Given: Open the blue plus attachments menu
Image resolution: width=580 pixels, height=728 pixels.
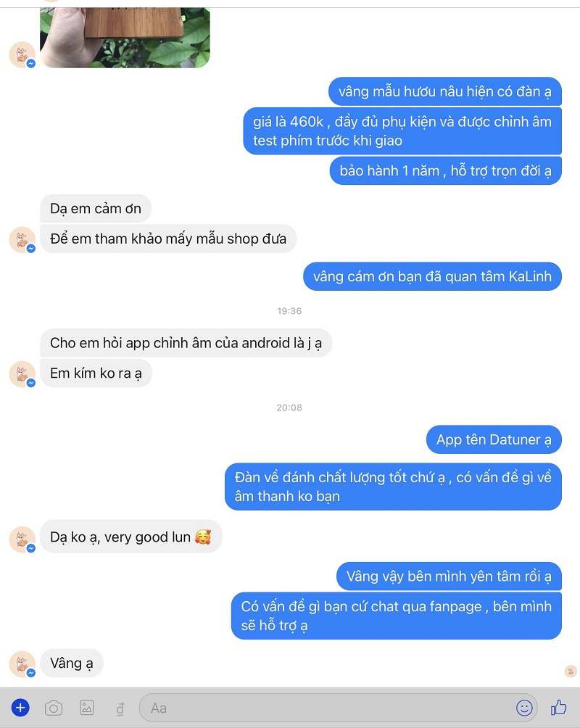Looking at the screenshot, I should tap(20, 708).
